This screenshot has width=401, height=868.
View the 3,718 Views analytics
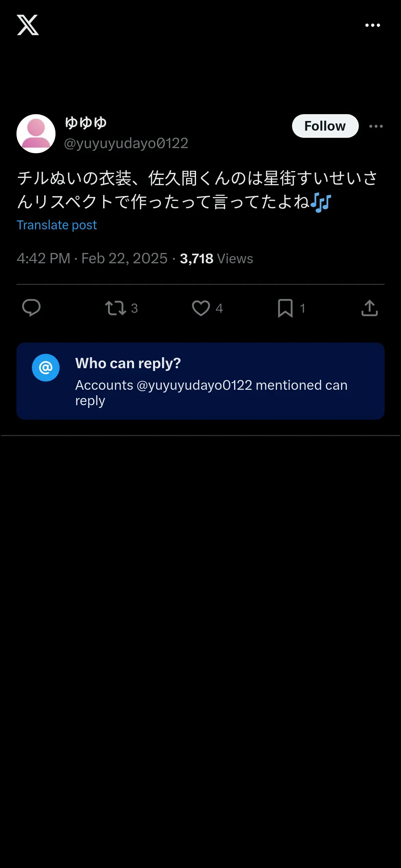[x=217, y=258]
